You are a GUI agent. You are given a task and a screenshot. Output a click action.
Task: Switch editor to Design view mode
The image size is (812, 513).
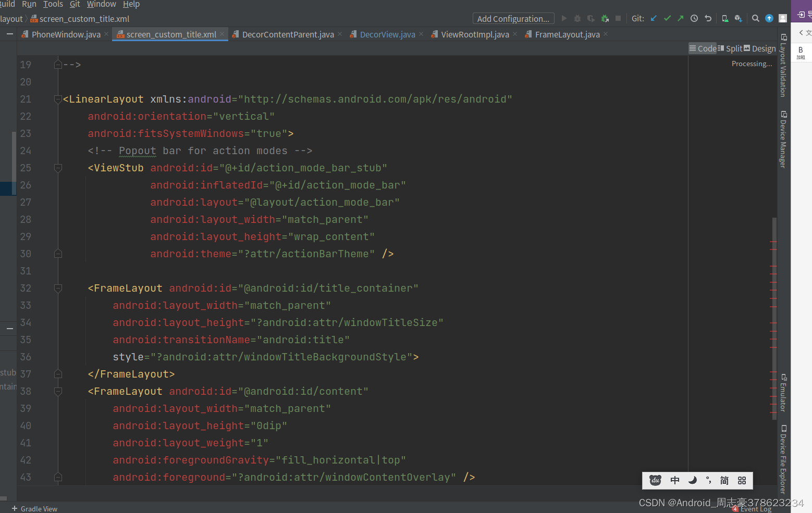pyautogui.click(x=760, y=48)
